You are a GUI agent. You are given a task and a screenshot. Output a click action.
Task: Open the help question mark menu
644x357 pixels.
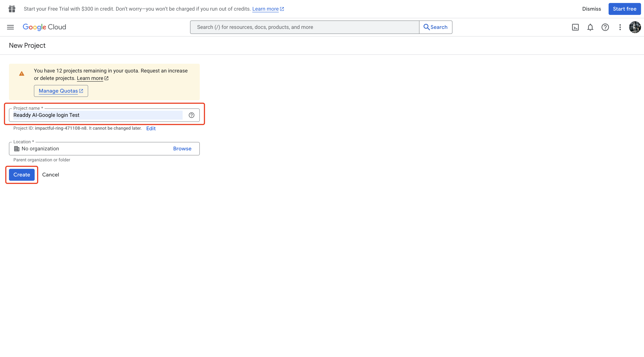(x=605, y=27)
